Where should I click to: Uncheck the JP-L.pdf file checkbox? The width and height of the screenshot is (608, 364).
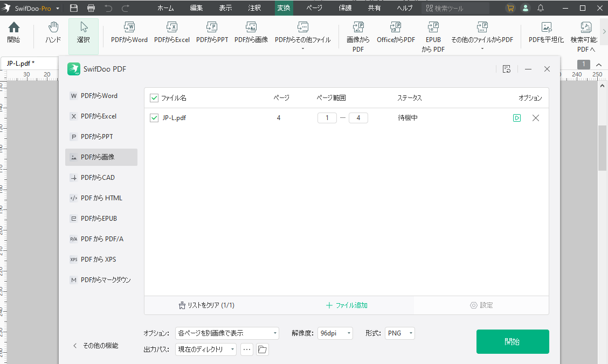pyautogui.click(x=154, y=117)
